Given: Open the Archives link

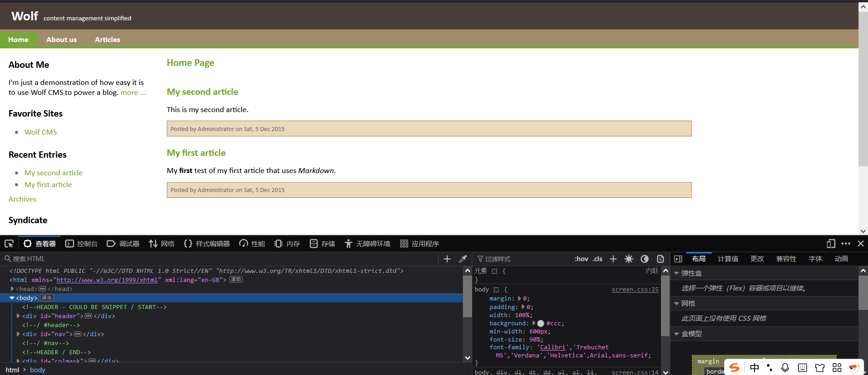Looking at the screenshot, I should [22, 199].
